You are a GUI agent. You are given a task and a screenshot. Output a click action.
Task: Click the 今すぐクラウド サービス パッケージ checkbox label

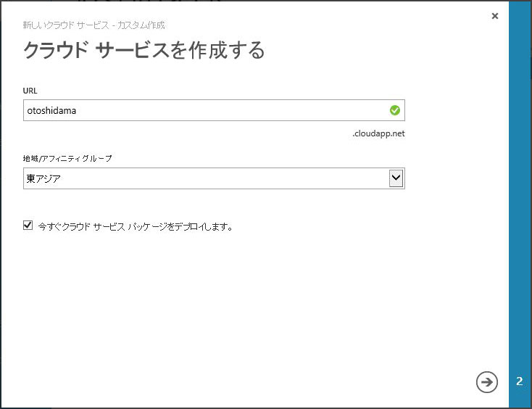click(x=136, y=226)
